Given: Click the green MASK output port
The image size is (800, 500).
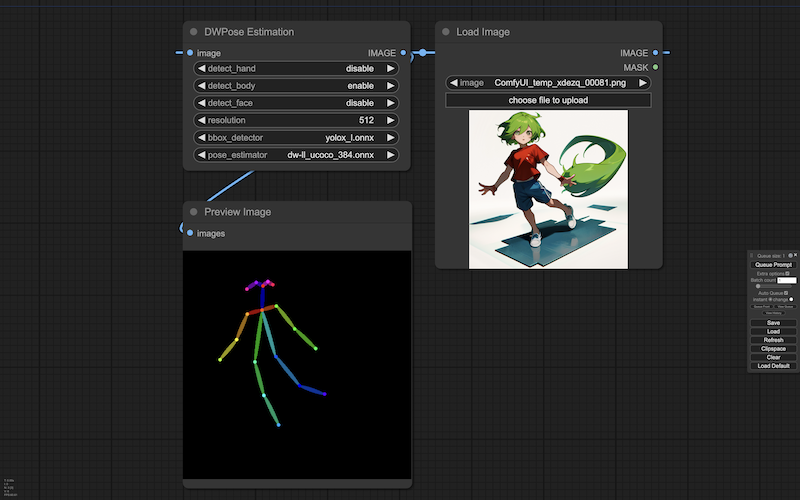Looking at the screenshot, I should click(655, 67).
